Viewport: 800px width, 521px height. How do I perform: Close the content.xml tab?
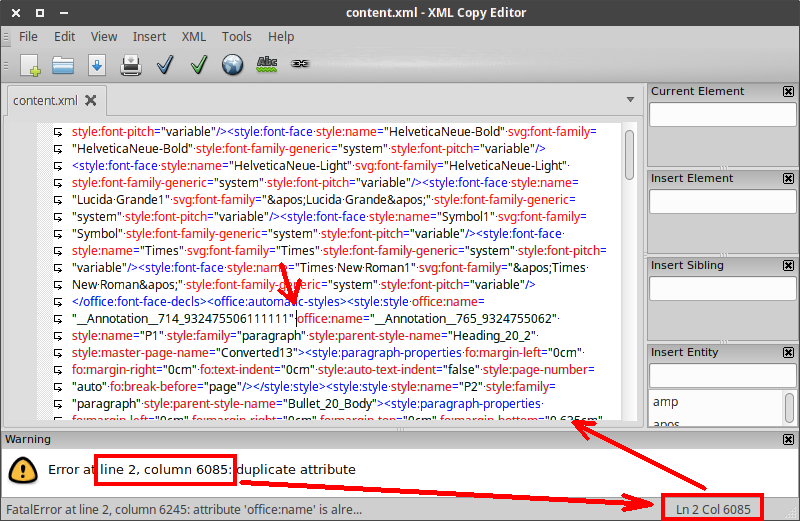[90, 100]
